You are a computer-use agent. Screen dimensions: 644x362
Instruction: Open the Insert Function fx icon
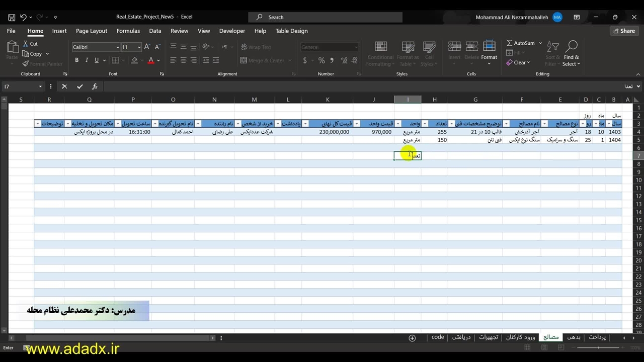[x=95, y=86]
